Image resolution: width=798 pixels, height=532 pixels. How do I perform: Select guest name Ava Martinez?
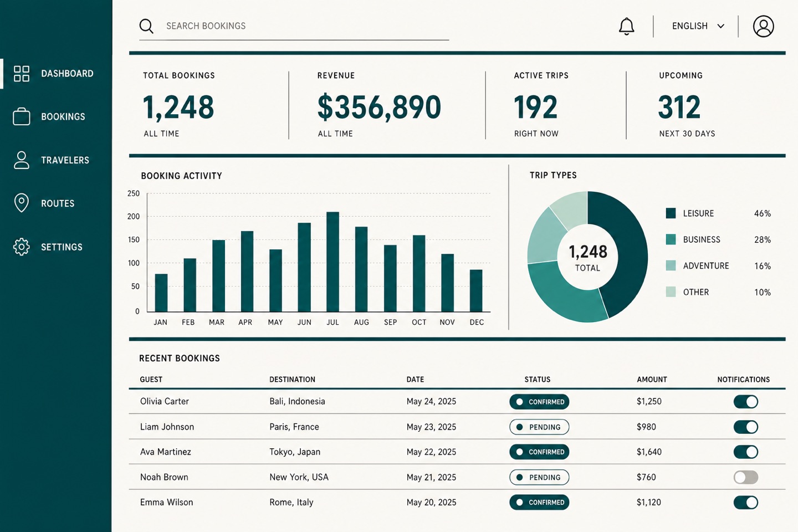(165, 452)
